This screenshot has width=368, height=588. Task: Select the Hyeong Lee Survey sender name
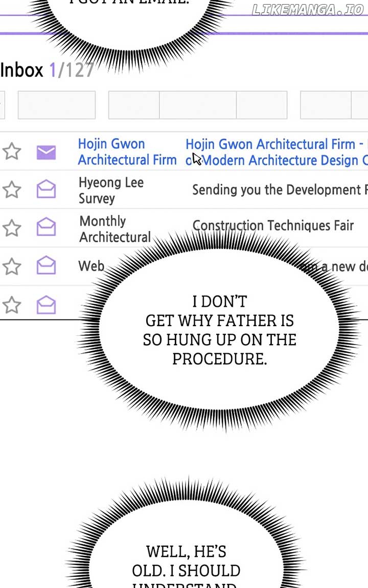coord(111,190)
